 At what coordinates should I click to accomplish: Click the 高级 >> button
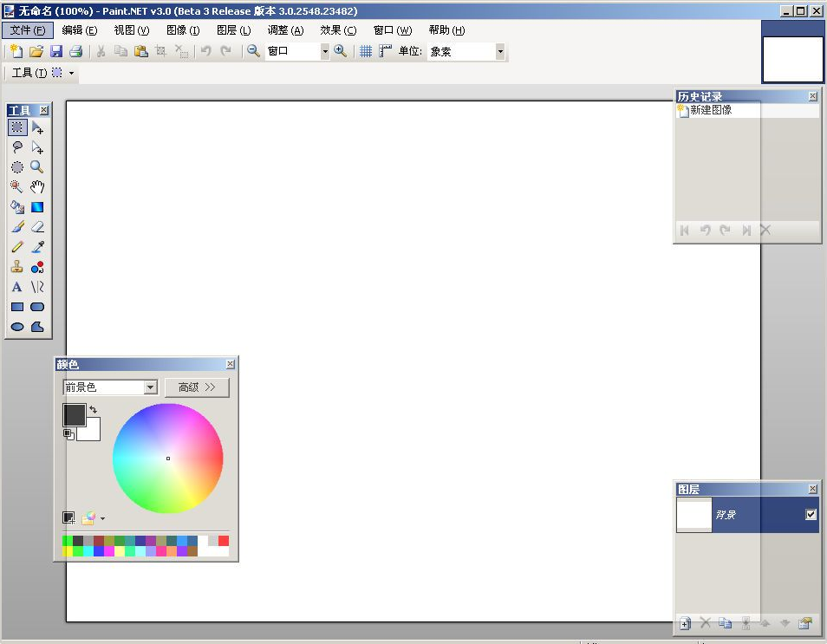point(198,387)
